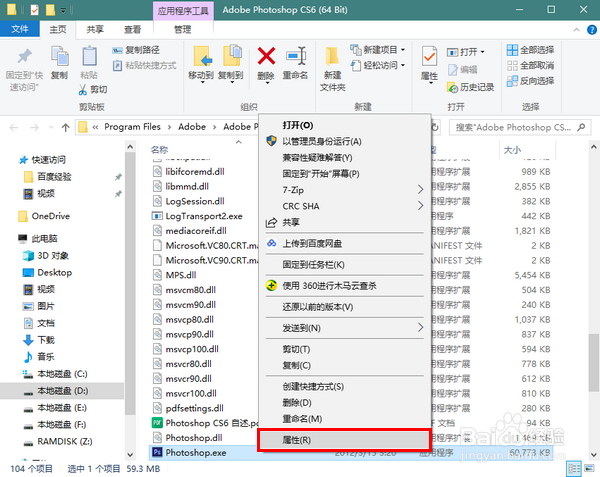Click 粘贴快捷方式 in ribbon
The height and width of the screenshot is (477, 600).
(145, 65)
